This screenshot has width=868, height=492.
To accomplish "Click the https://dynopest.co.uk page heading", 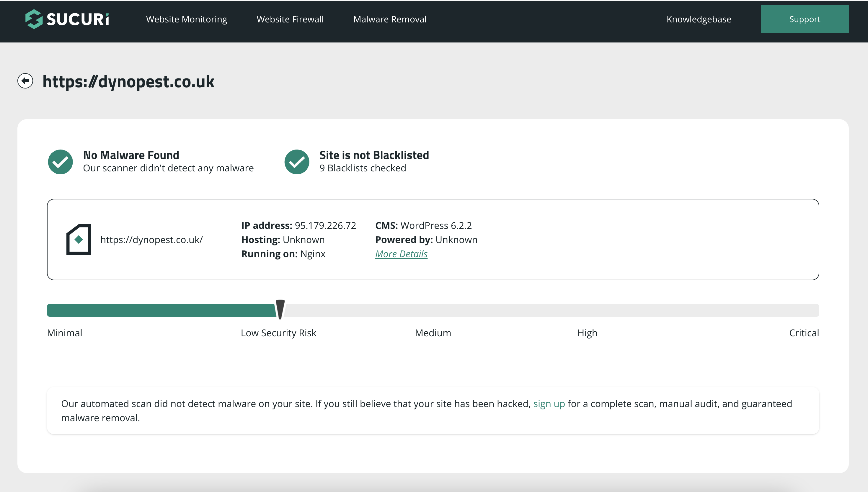I will (128, 81).
